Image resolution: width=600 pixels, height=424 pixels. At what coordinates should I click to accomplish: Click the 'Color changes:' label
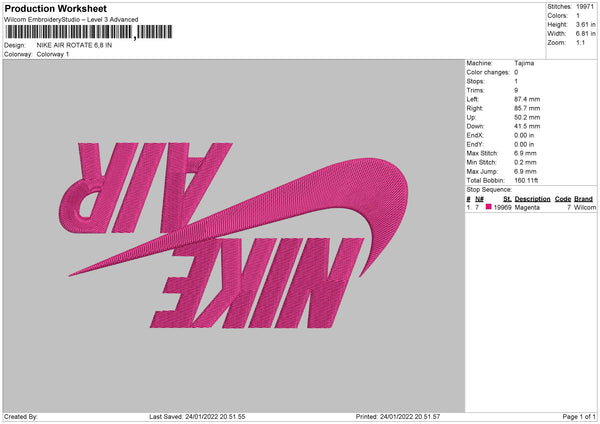pyautogui.click(x=488, y=72)
